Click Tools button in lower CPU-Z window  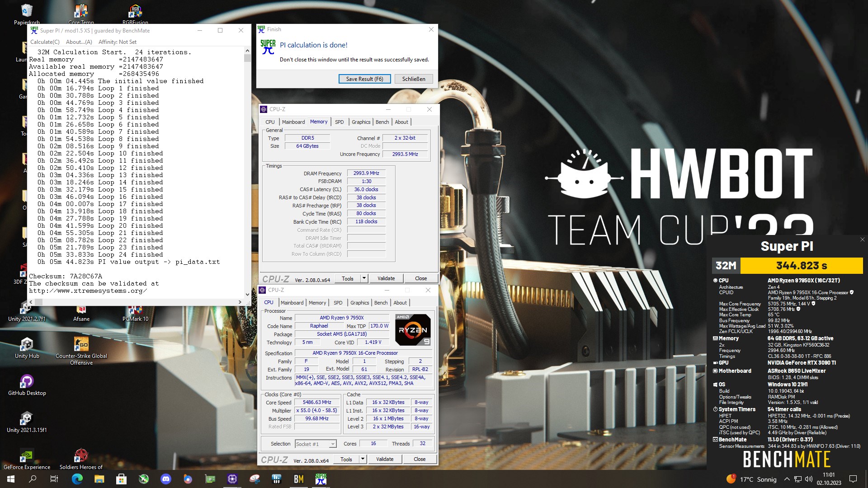[346, 459]
